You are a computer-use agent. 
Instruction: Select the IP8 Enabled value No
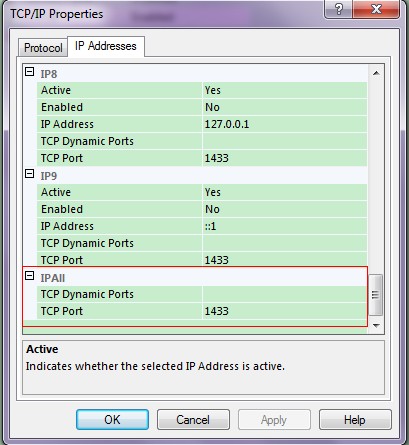(x=285, y=107)
